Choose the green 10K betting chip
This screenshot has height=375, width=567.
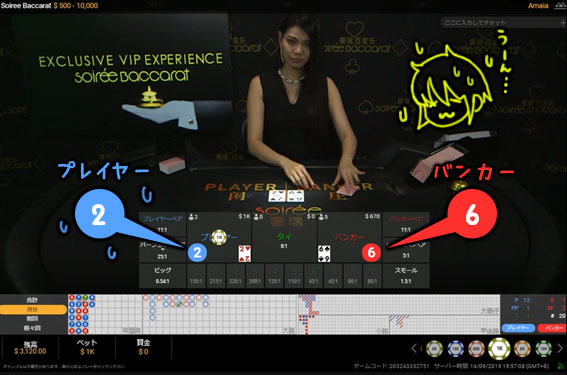[543, 349]
